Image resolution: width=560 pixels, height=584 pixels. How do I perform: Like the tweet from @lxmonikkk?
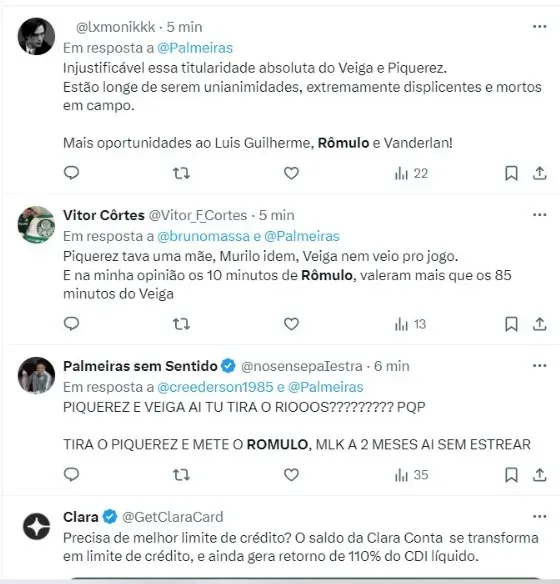pos(291,173)
